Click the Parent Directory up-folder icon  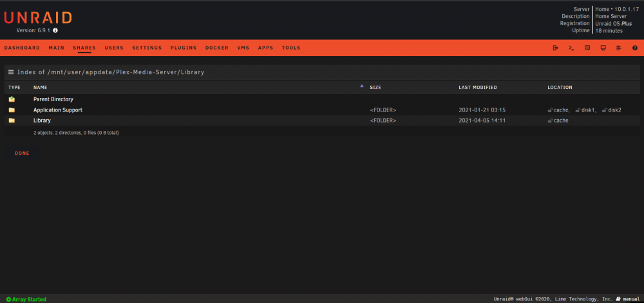(12, 99)
